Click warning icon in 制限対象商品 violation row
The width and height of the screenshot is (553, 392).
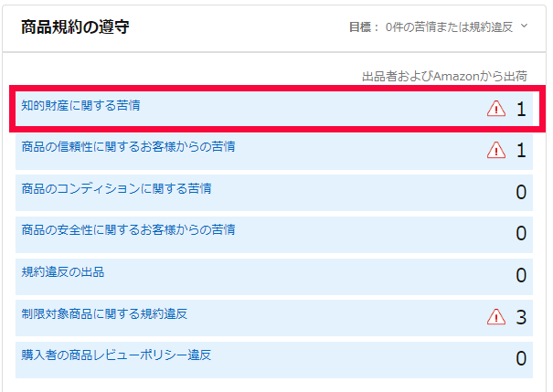495,317
